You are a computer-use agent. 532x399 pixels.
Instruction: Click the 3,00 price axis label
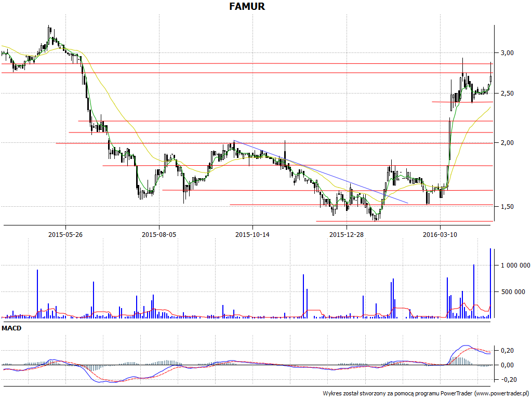507,52
